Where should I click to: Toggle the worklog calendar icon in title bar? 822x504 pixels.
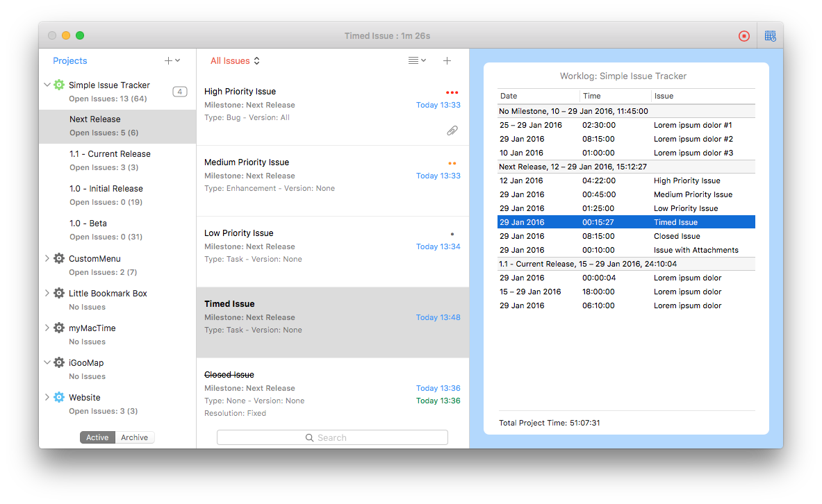coord(770,36)
